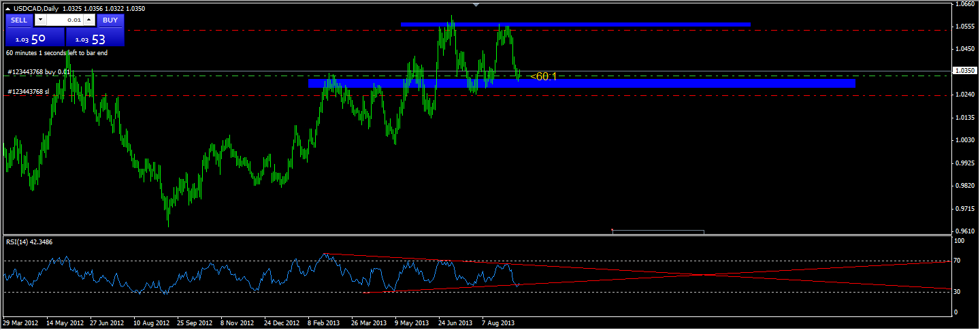
Task: Click the current price tag 1.0350
Action: (x=966, y=70)
